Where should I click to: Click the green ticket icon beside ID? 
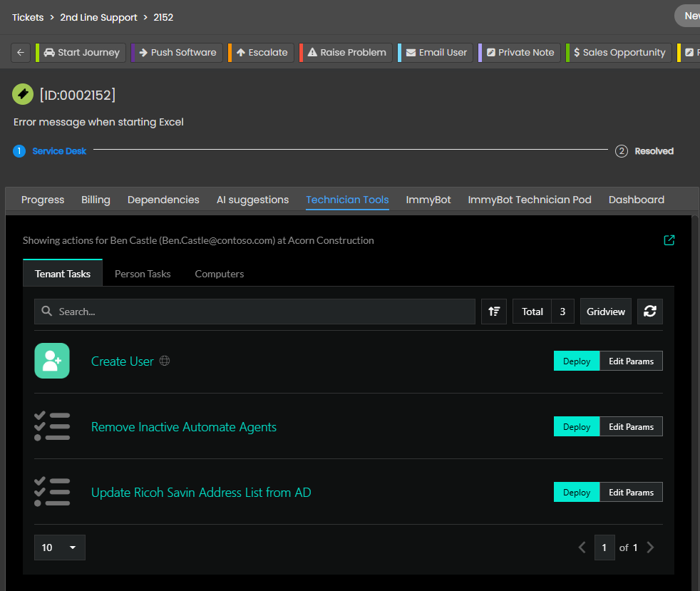pos(23,94)
